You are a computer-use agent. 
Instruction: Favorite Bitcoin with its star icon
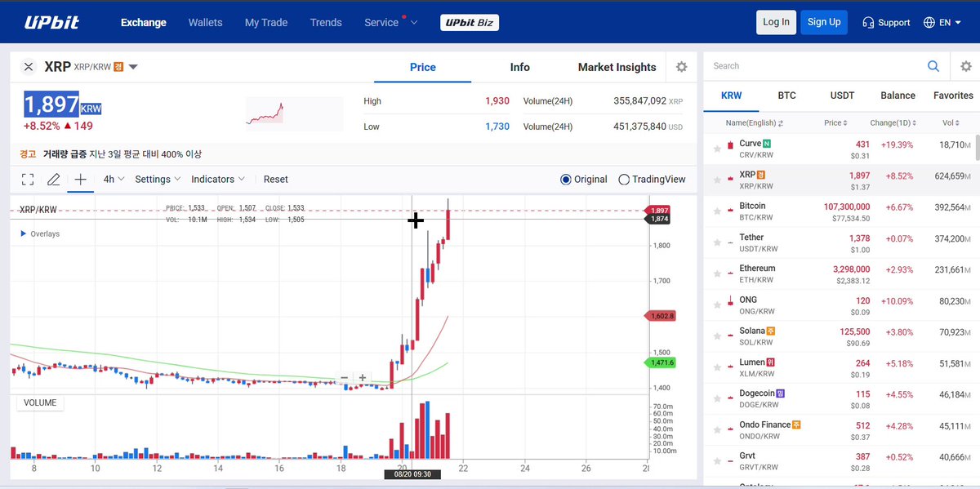tap(717, 211)
